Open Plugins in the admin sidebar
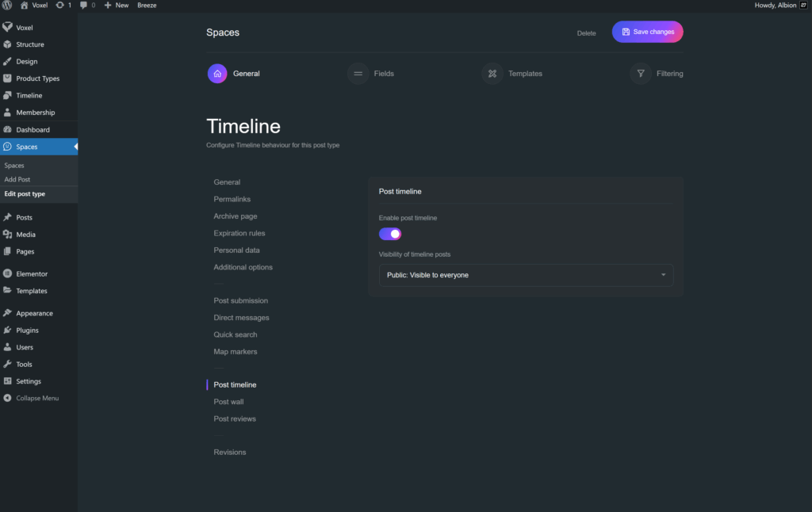 (27, 331)
